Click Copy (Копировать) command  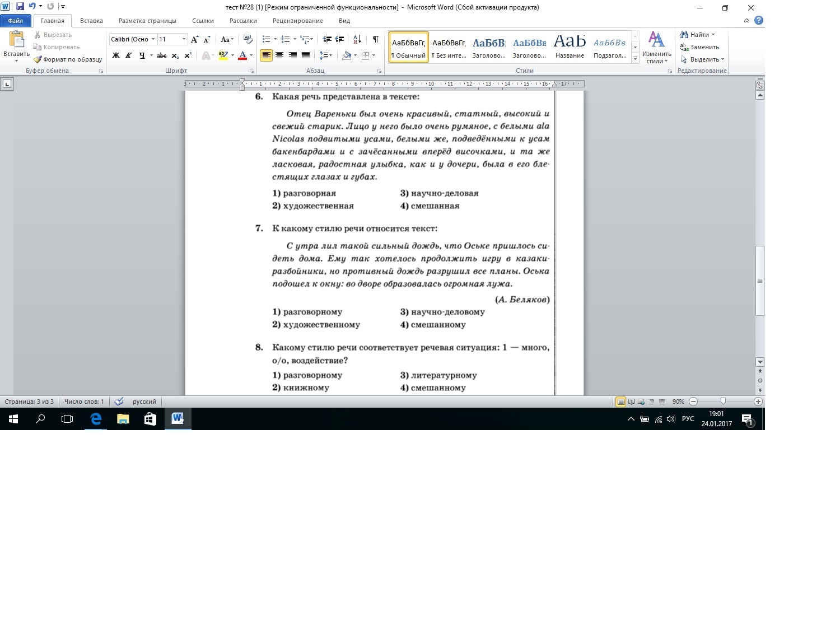pos(56,47)
